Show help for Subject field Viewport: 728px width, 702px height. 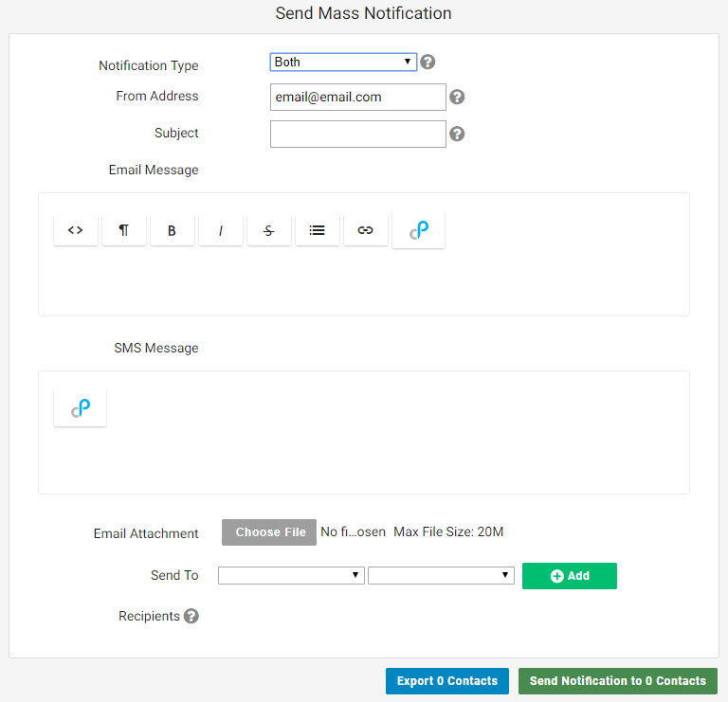point(457,135)
